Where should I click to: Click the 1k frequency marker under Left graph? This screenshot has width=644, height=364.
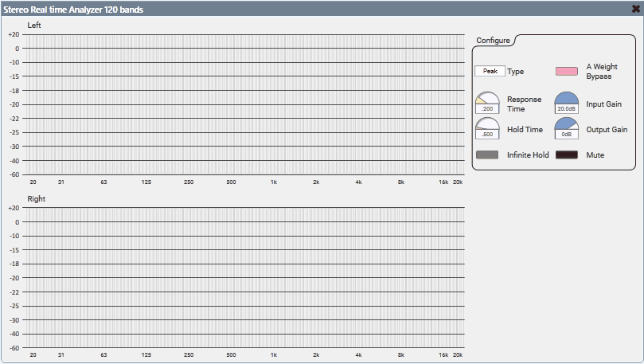[273, 182]
